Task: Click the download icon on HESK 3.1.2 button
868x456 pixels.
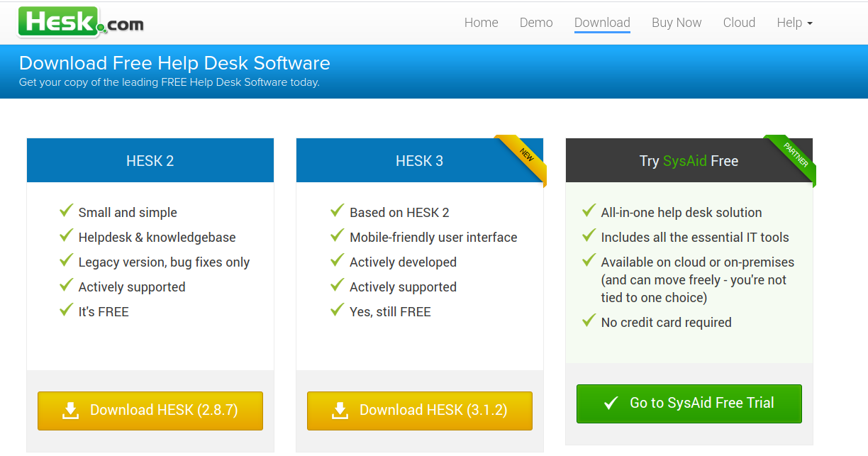Action: (340, 410)
